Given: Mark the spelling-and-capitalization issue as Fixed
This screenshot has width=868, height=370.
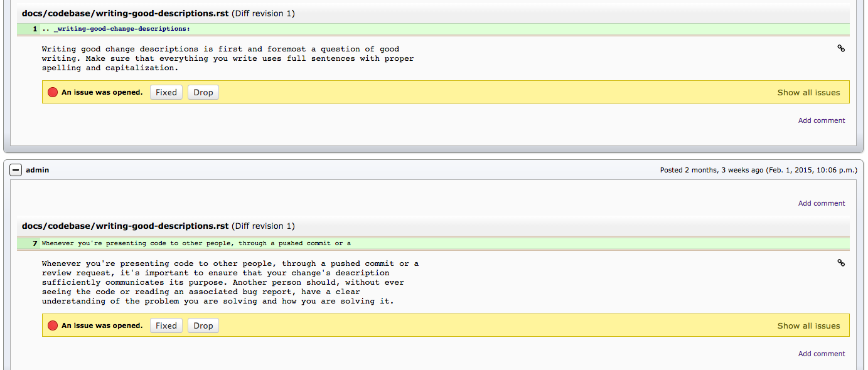Looking at the screenshot, I should tap(166, 92).
